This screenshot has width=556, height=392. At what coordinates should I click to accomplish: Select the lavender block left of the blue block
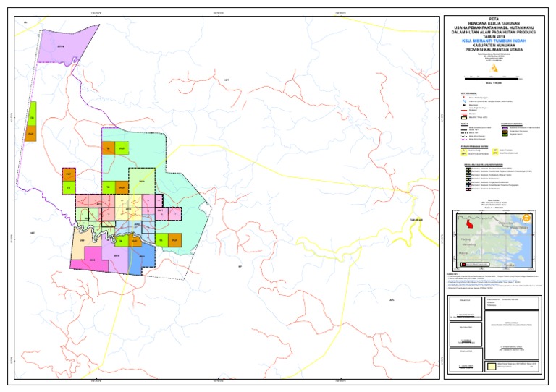point(117,257)
